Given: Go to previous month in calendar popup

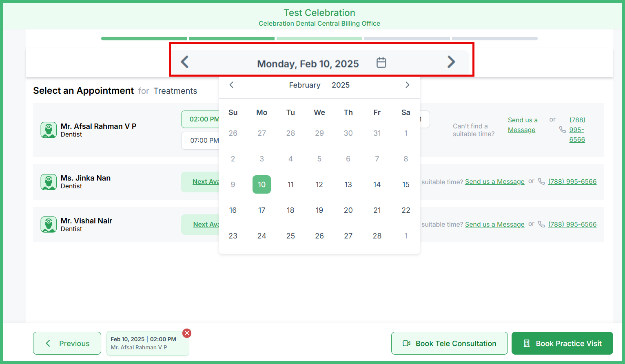Looking at the screenshot, I should pyautogui.click(x=231, y=85).
